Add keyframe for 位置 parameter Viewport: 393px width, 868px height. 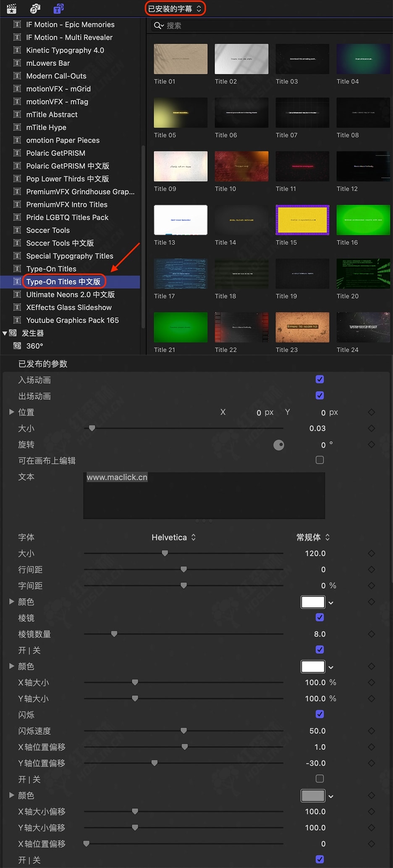click(x=371, y=412)
